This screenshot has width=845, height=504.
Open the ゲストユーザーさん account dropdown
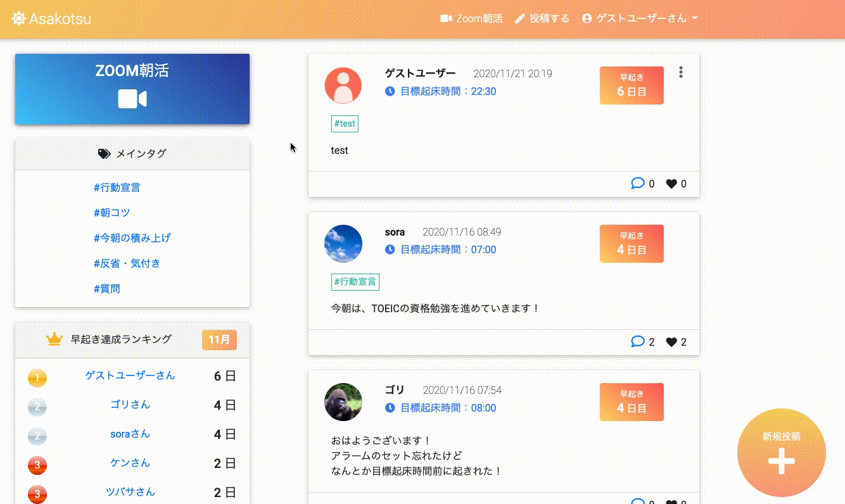click(642, 18)
